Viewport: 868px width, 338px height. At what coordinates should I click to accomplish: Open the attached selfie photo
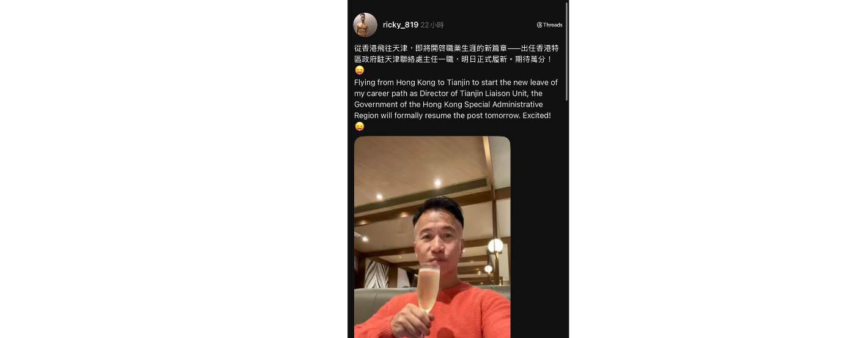[x=432, y=237]
